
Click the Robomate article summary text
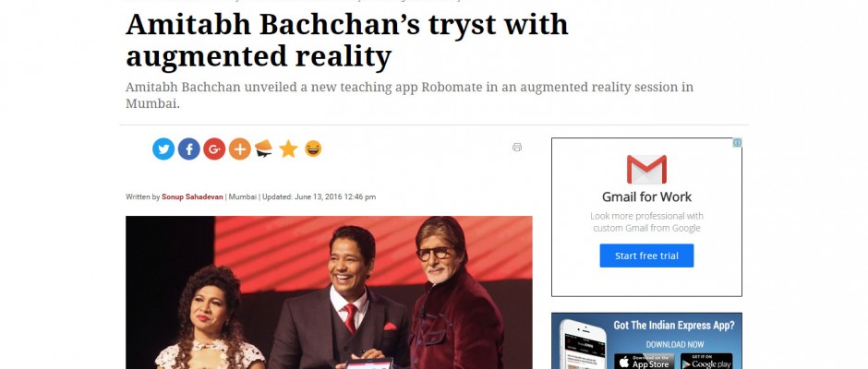(409, 95)
